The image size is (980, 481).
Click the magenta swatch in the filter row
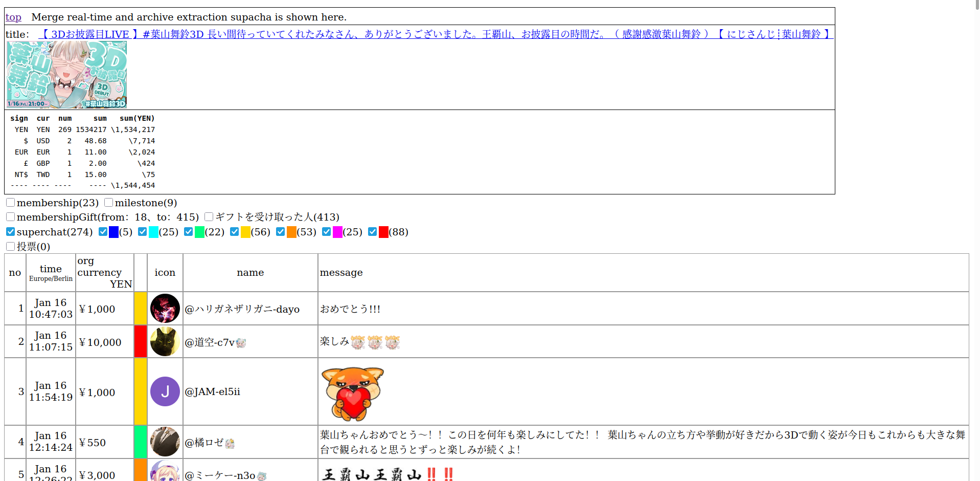[337, 232]
